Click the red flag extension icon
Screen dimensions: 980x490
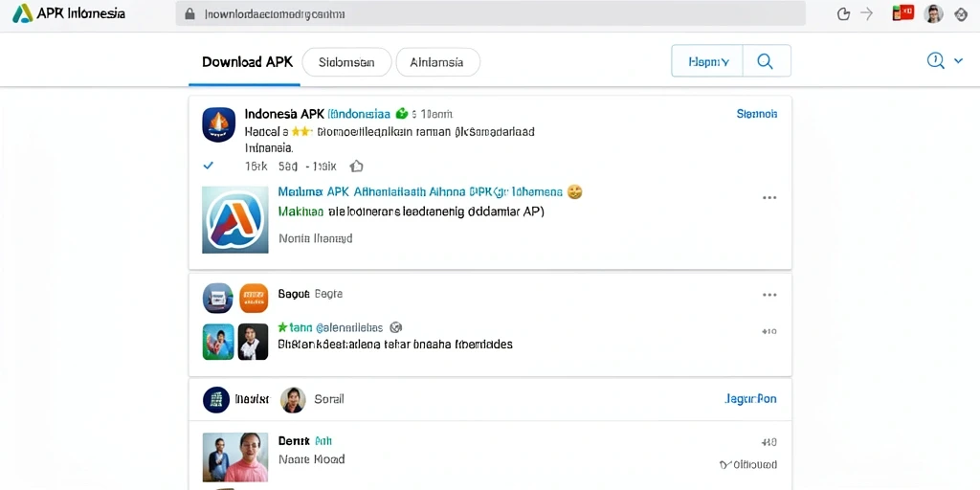[x=903, y=13]
